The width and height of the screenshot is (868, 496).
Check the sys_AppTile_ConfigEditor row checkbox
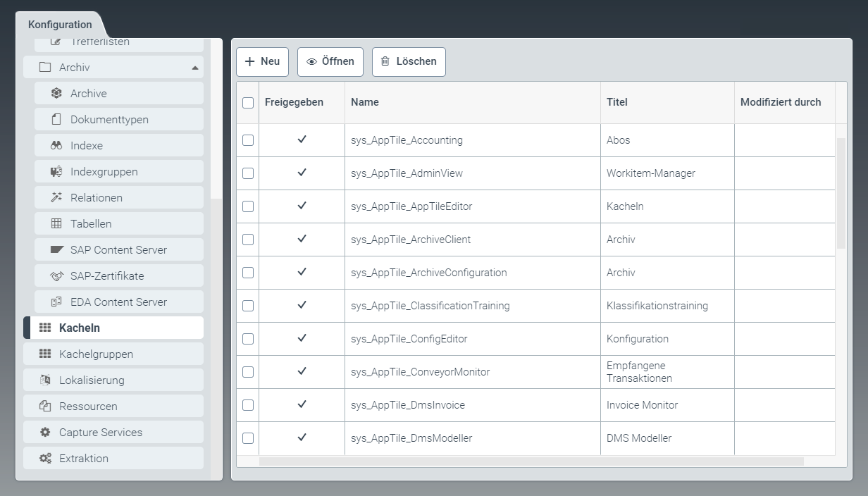coord(248,339)
